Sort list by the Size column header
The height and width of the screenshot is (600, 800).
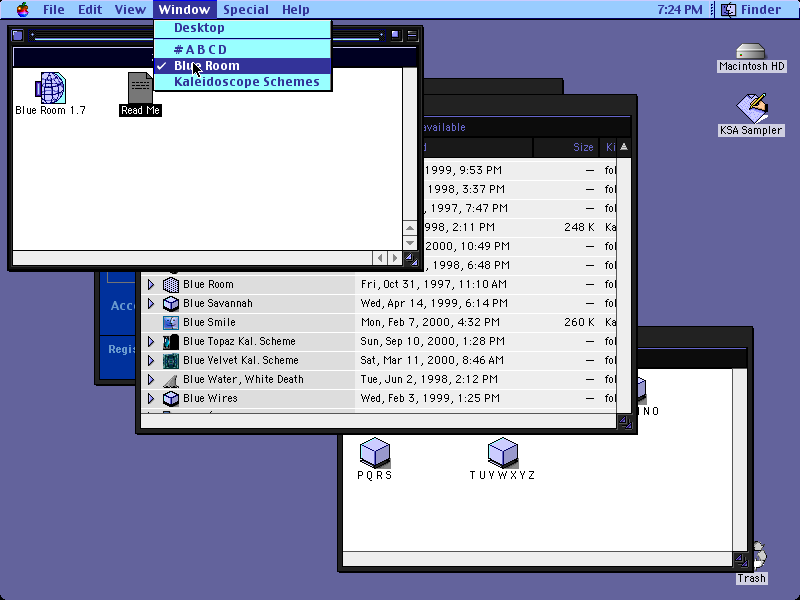(x=566, y=147)
